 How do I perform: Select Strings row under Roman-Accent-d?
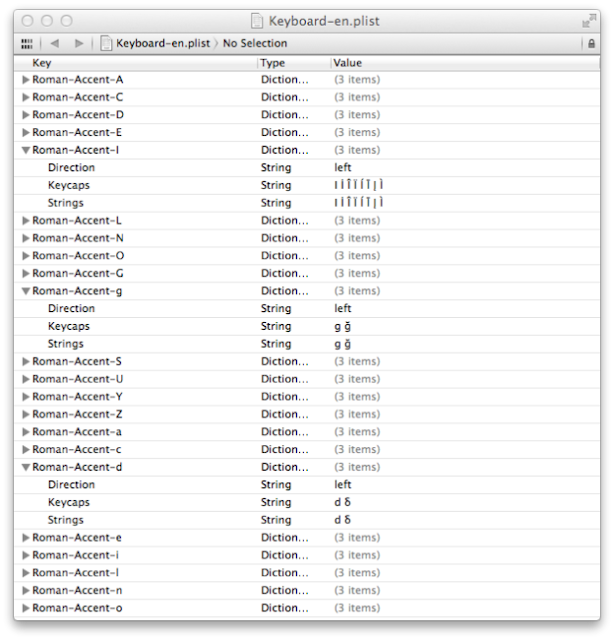tap(307, 520)
